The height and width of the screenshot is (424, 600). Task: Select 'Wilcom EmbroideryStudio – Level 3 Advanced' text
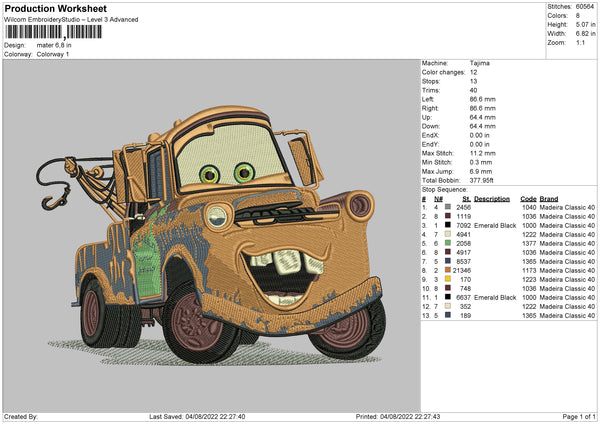pos(71,20)
